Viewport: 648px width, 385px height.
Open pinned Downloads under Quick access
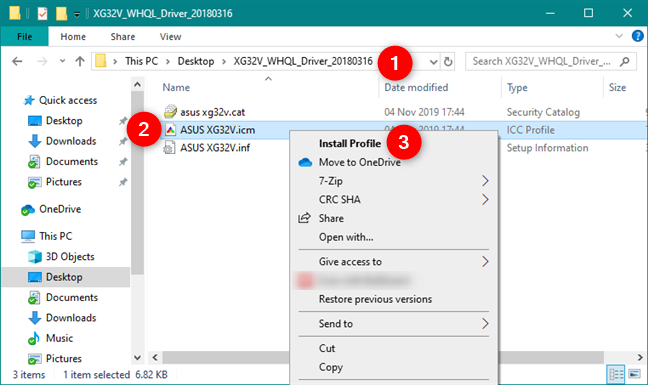(x=71, y=141)
